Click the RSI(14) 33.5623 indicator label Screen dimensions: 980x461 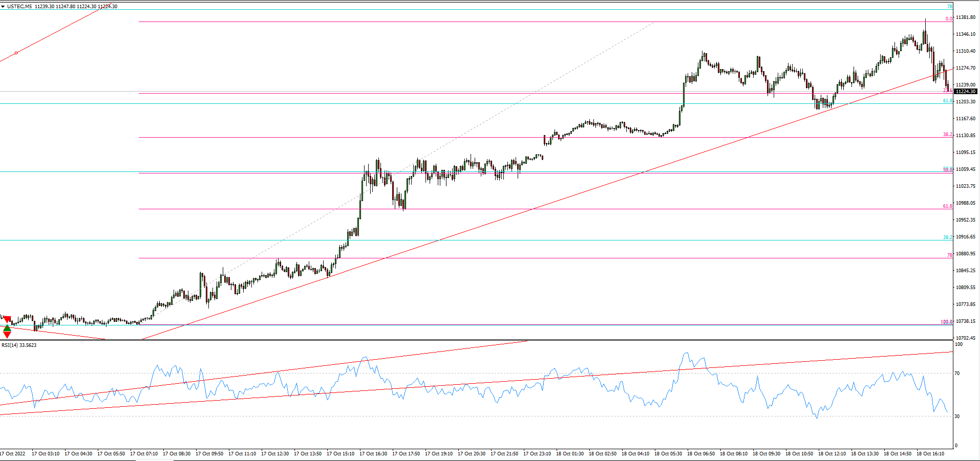19,345
